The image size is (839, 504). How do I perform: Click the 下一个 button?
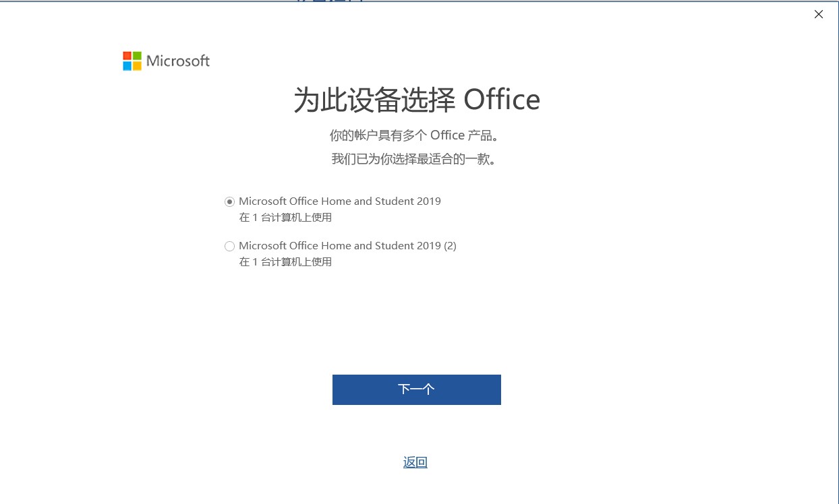point(417,389)
